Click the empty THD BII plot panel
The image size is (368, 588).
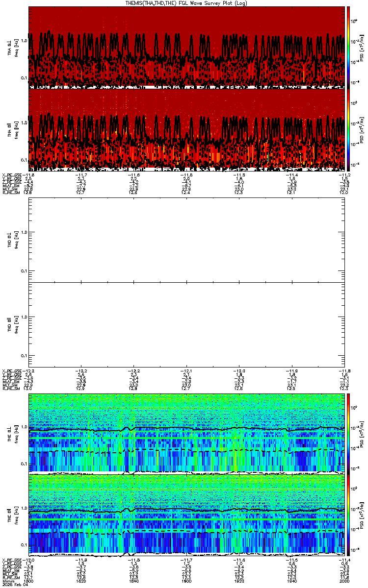tap(186, 324)
